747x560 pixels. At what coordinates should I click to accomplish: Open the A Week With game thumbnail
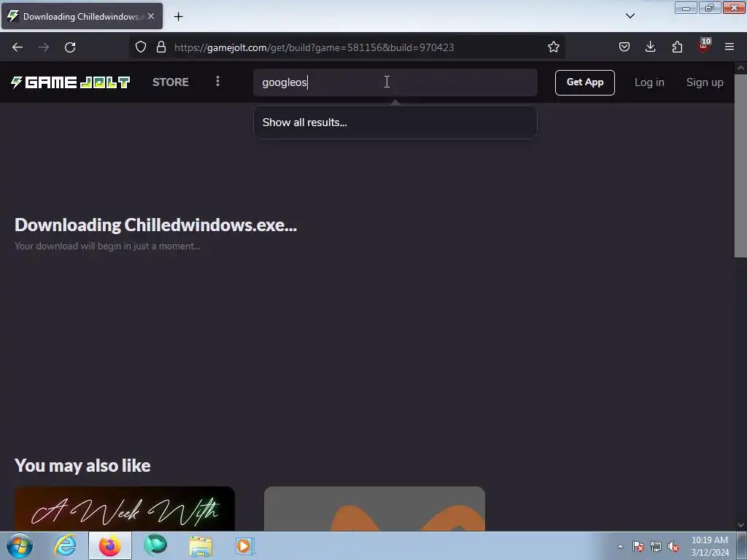125,508
